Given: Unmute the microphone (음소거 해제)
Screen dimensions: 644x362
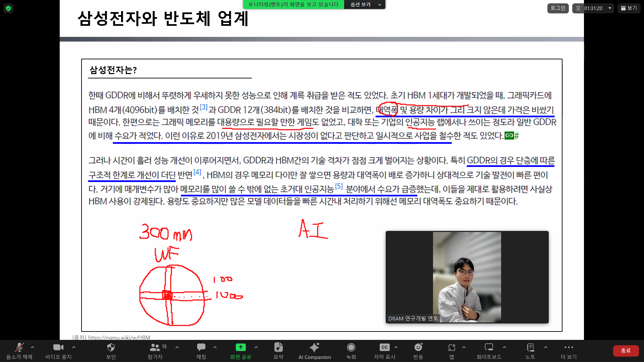Looking at the screenshot, I should 19,351.
